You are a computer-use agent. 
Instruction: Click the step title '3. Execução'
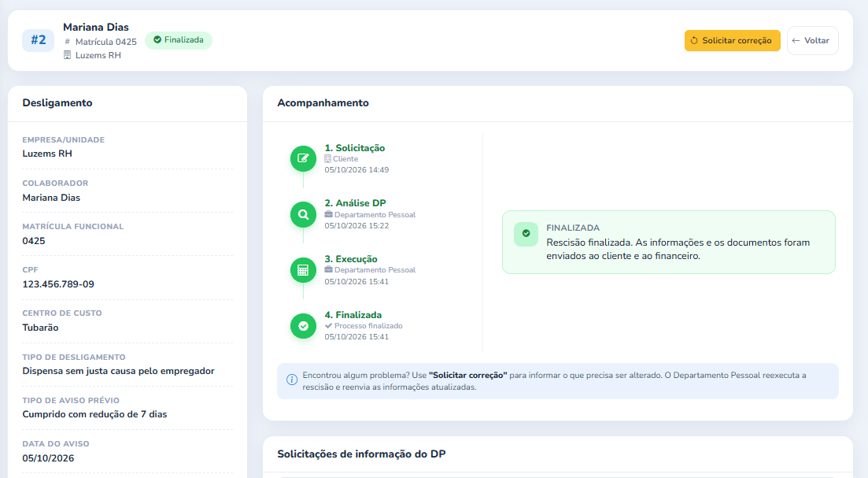pos(351,259)
